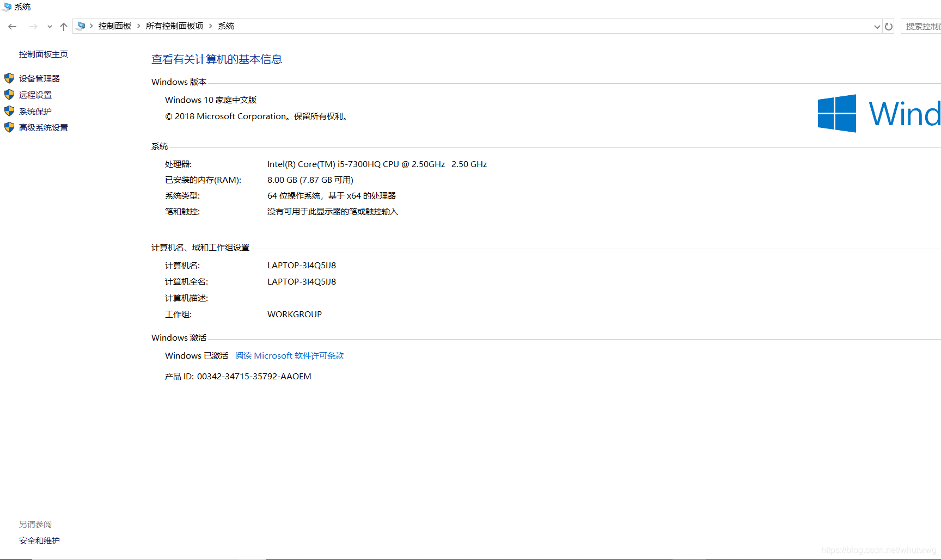This screenshot has width=941, height=560.
Task: Open 安全和维护 link
Action: [x=40, y=541]
